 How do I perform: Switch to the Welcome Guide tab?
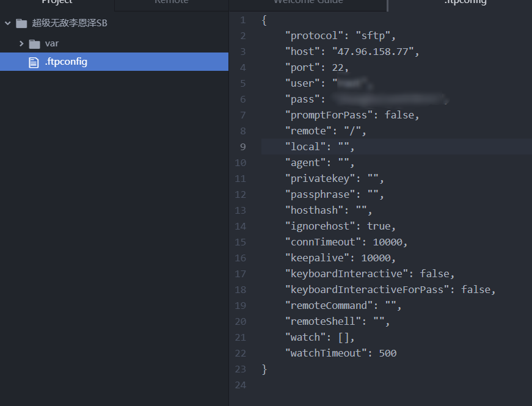click(308, 2)
